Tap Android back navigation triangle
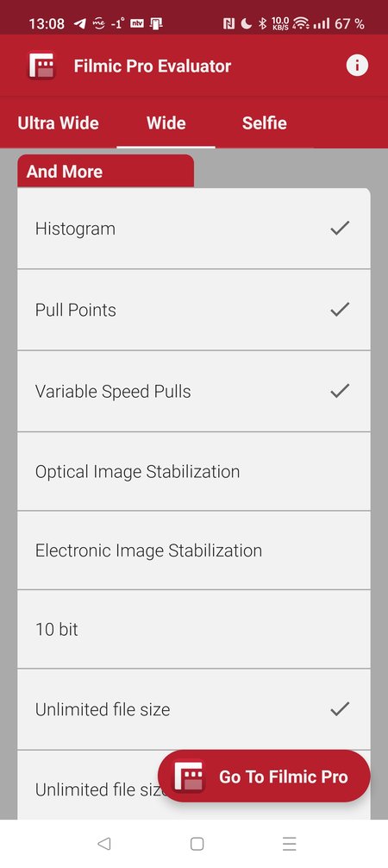388x868 pixels. (103, 844)
